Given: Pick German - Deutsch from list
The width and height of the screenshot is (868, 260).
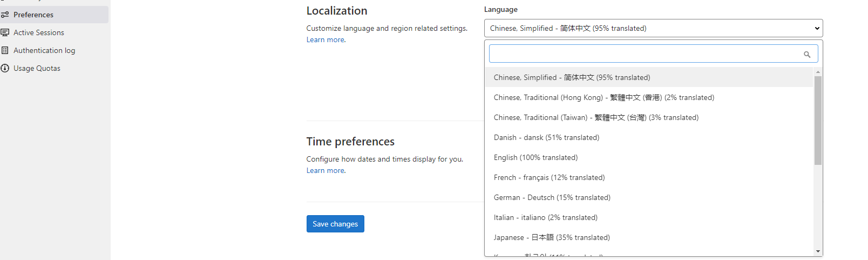Looking at the screenshot, I should click(552, 197).
